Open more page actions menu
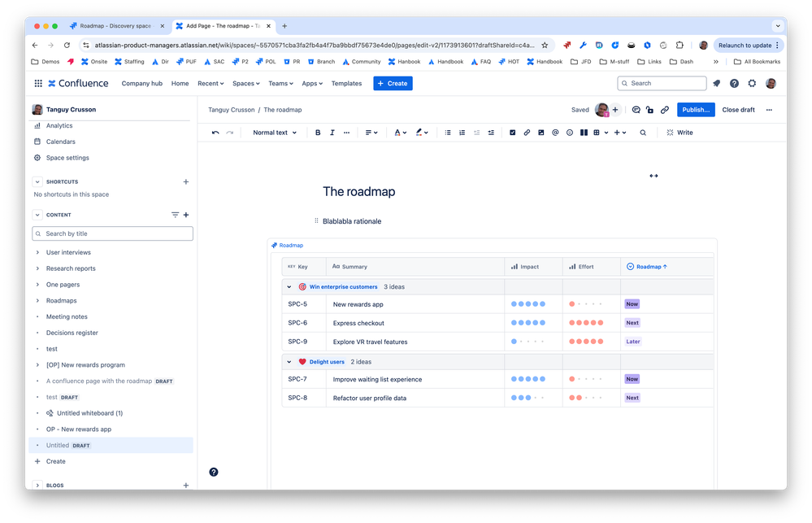This screenshot has height=523, width=812. click(x=769, y=110)
